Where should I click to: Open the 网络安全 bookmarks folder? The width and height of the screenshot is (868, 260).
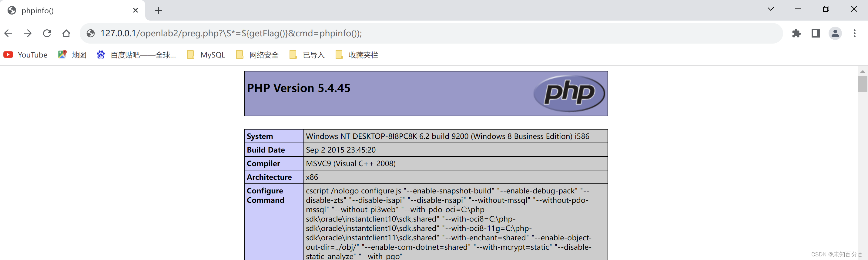pyautogui.click(x=257, y=55)
